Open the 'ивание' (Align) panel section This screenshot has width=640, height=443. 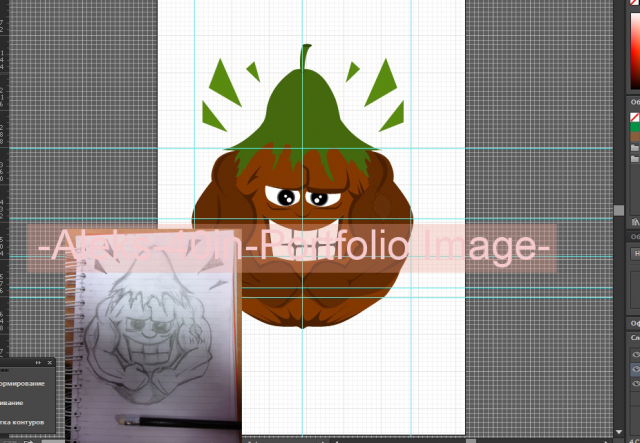[x=11, y=403]
